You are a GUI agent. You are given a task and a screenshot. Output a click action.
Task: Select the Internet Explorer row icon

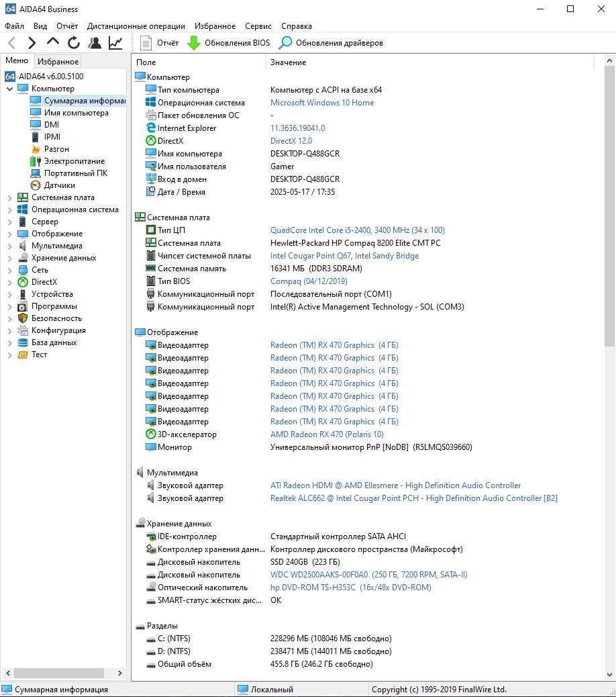coord(151,128)
